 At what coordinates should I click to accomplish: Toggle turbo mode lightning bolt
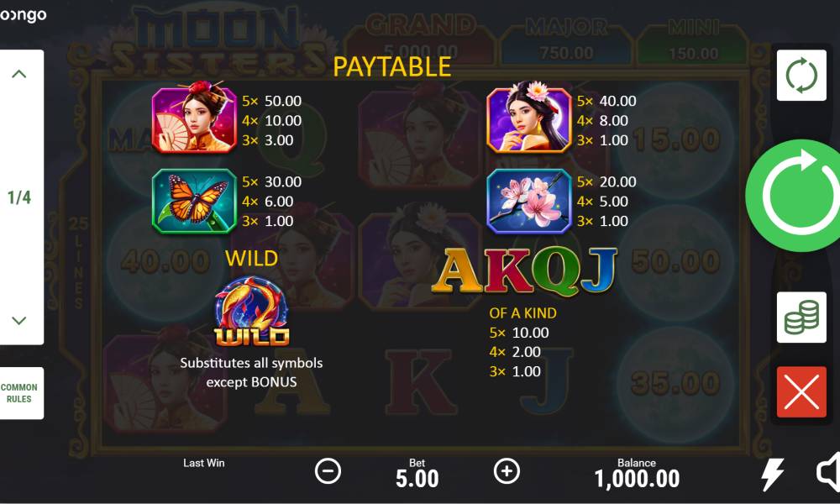[773, 474]
